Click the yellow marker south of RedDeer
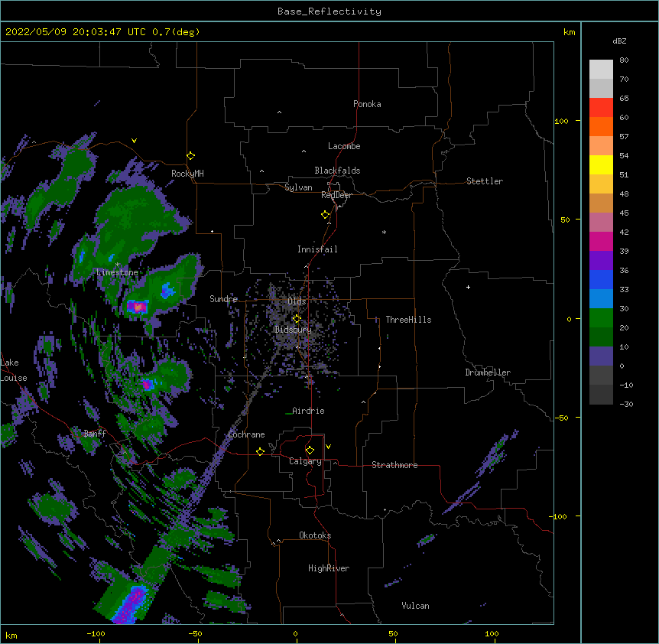This screenshot has height=644, width=659. click(x=325, y=215)
